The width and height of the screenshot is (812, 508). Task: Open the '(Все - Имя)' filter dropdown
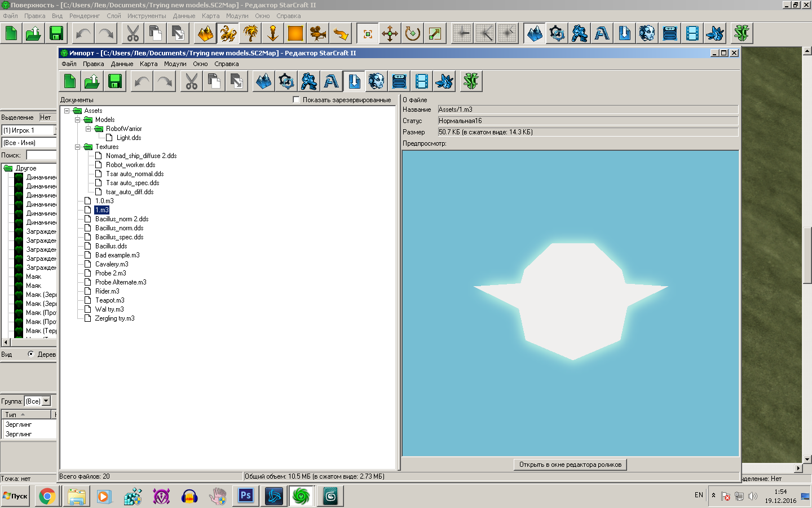29,143
